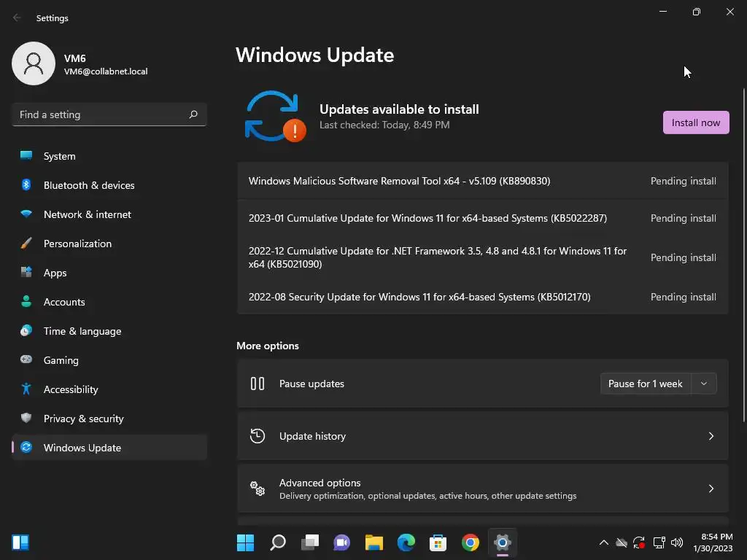Click the Pause updates pause icon
Screen dimensions: 747x560
coord(258,384)
